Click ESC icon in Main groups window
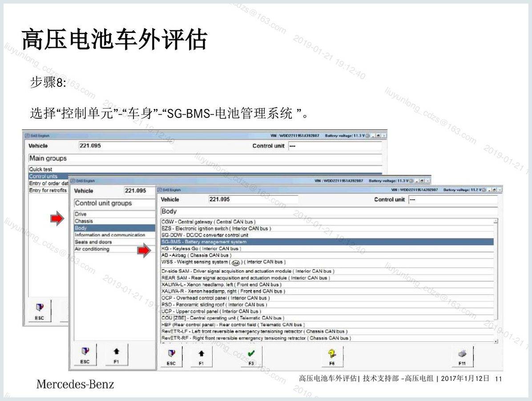The height and width of the screenshot is (401, 532). tap(40, 311)
